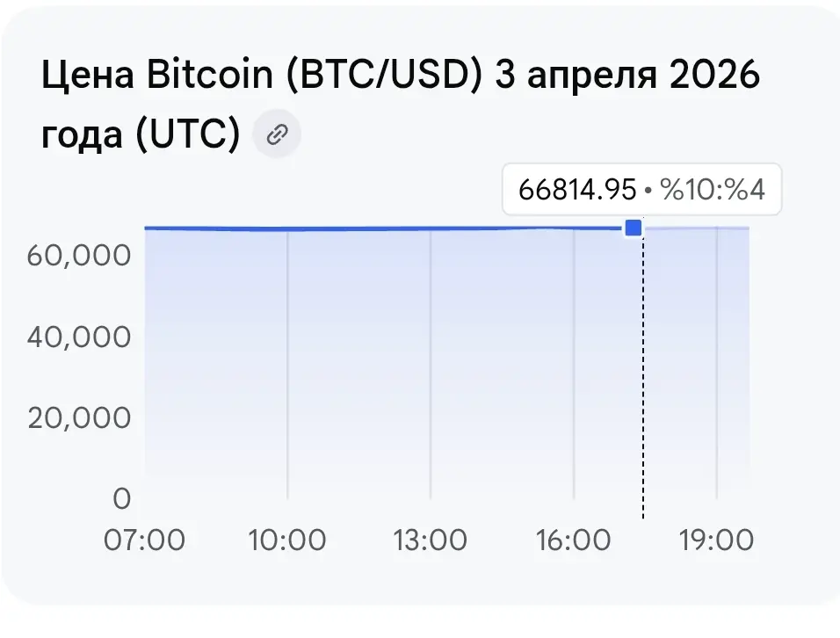Click the 19:00 time axis label

[x=716, y=540]
